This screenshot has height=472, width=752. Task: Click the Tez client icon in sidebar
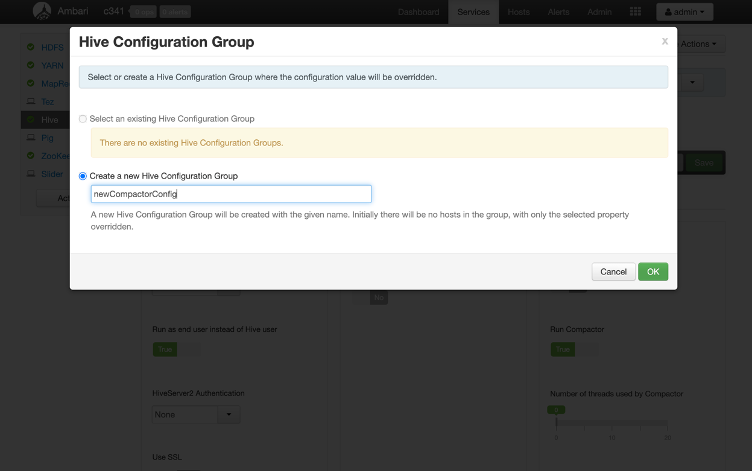click(x=31, y=101)
